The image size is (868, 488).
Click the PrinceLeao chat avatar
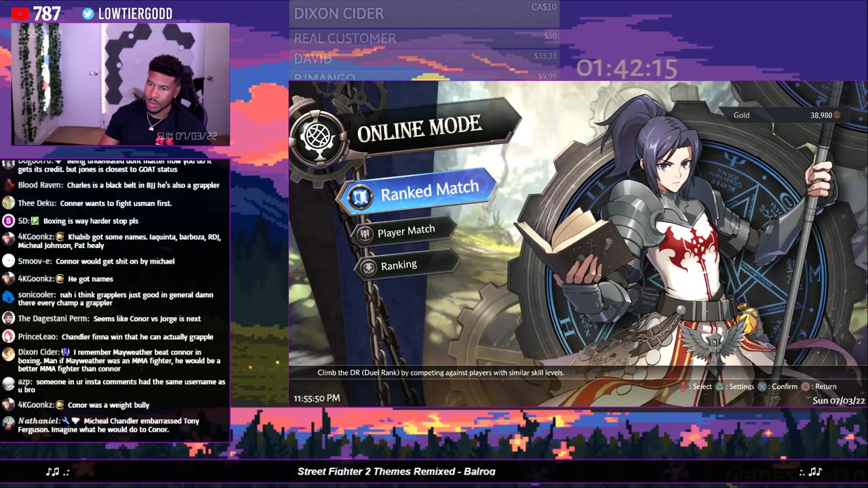[8, 336]
